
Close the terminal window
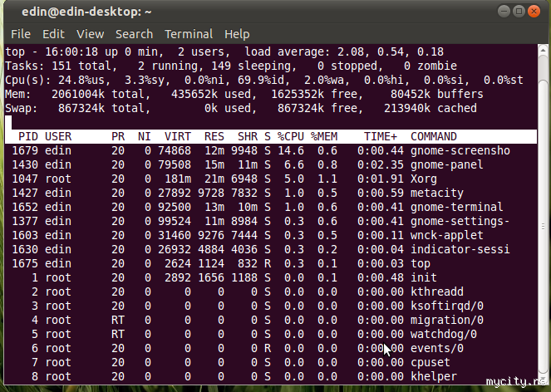coord(534,12)
